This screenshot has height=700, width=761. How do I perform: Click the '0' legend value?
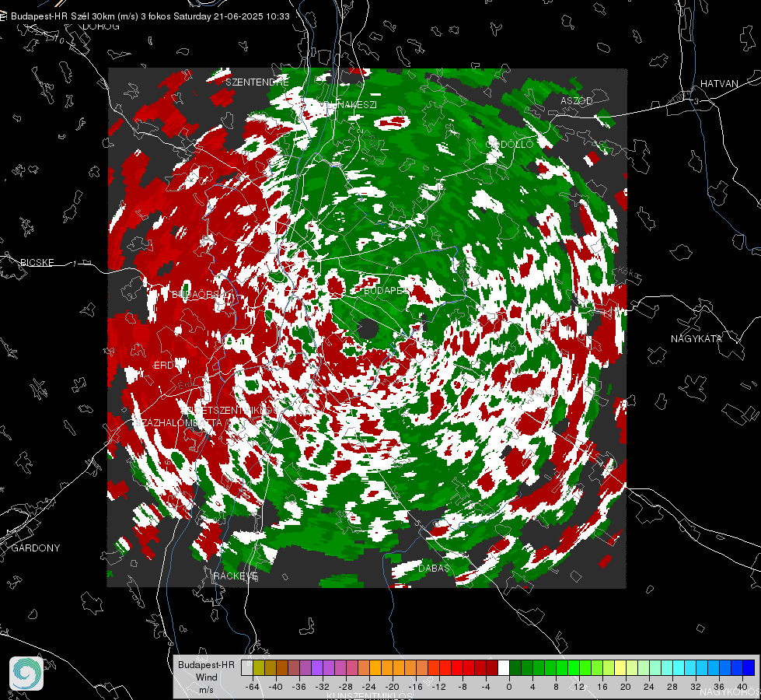(508, 687)
